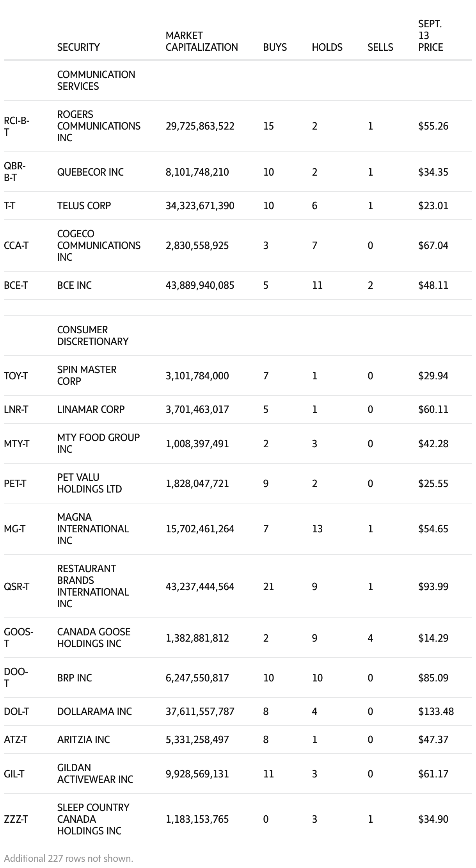The width and height of the screenshot is (476, 868).
Task: Select the TELUS CORP security name
Action: (x=84, y=206)
